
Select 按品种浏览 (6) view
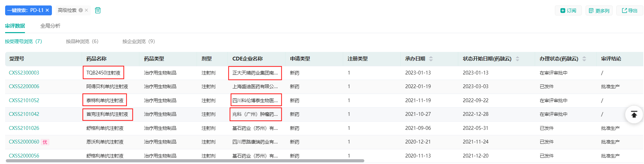pyautogui.click(x=82, y=41)
